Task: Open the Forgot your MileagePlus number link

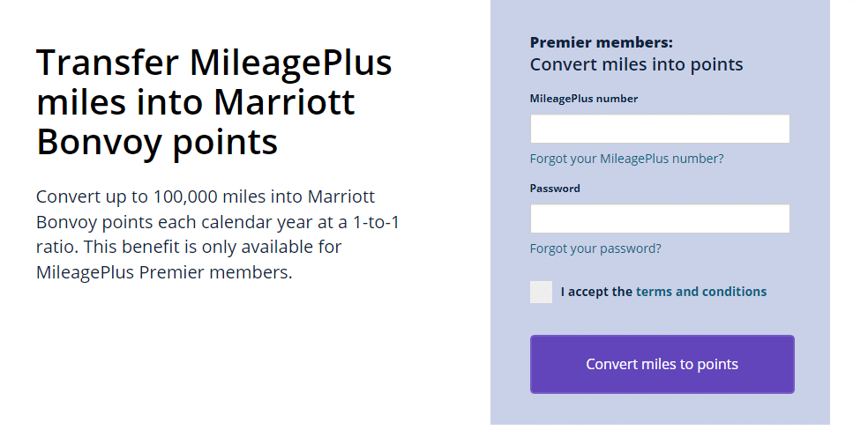Action: click(x=626, y=159)
